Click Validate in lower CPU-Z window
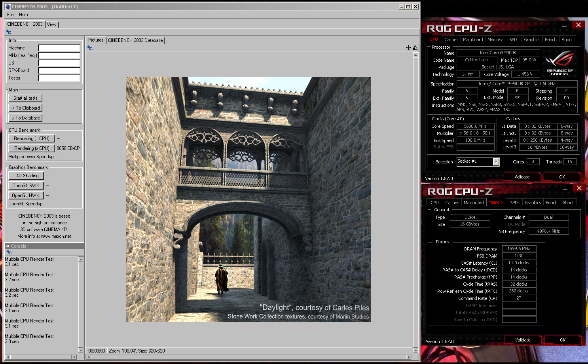Screen dimensions: 588x364 [523, 340]
